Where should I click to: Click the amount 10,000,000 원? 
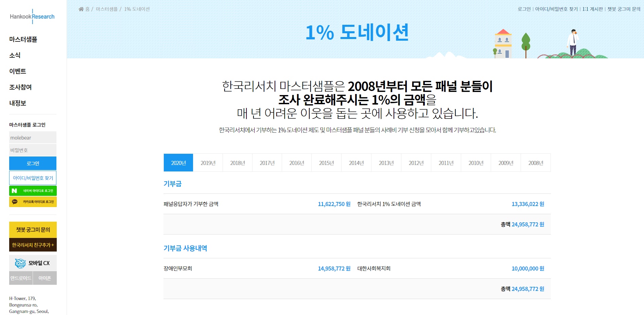pyautogui.click(x=528, y=268)
